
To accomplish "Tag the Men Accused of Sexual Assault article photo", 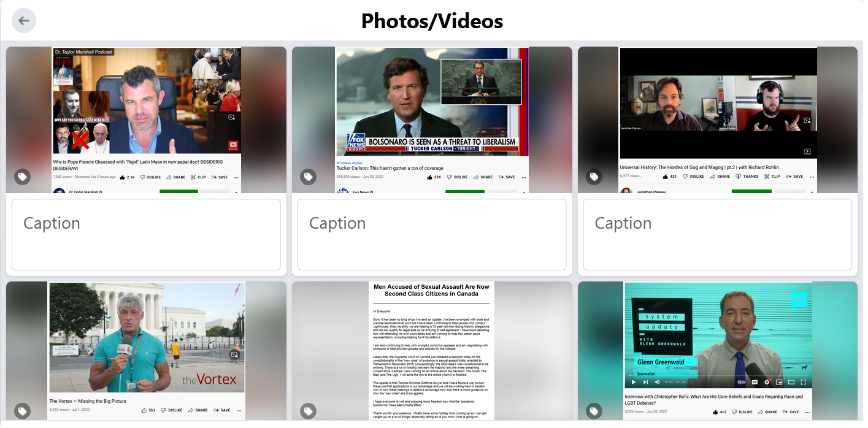I will 308,411.
